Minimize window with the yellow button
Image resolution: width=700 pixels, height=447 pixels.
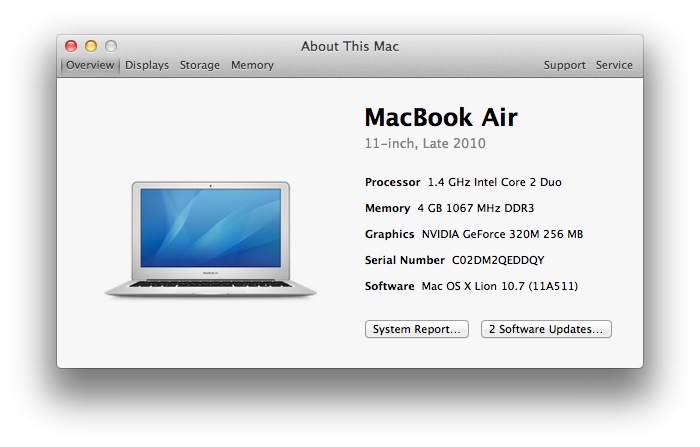(x=91, y=46)
